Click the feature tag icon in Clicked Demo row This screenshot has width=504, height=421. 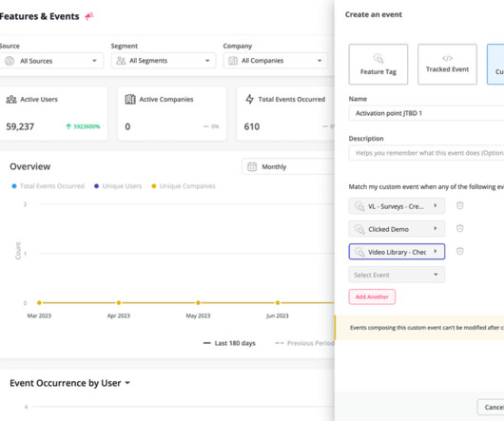point(359,229)
